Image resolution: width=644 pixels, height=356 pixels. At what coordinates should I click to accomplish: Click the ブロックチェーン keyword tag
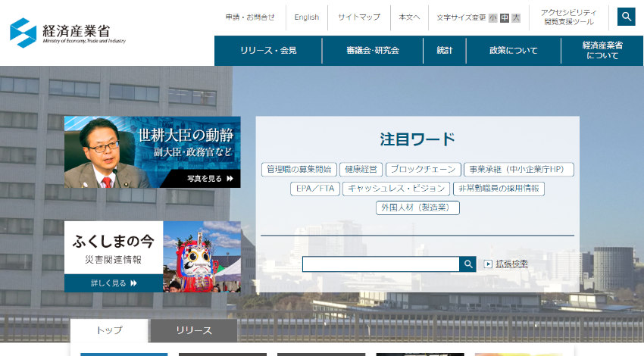pyautogui.click(x=422, y=170)
